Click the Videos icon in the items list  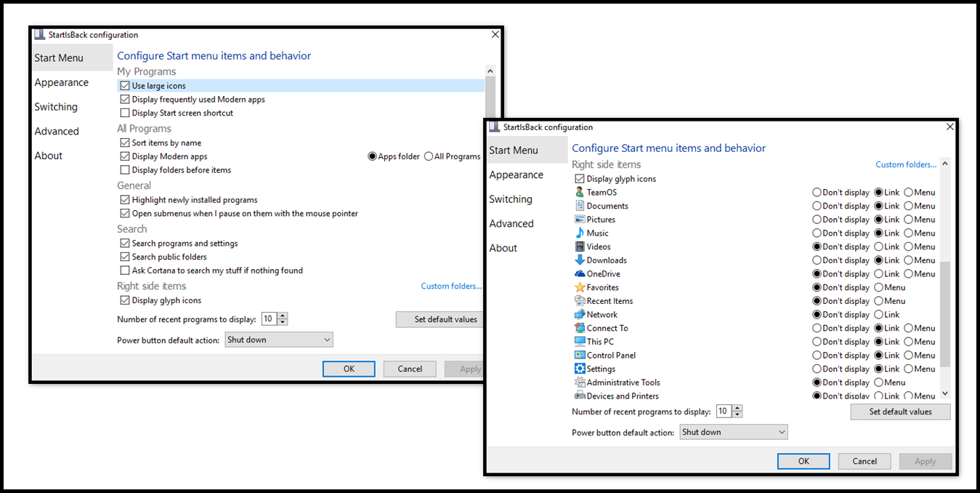point(580,246)
